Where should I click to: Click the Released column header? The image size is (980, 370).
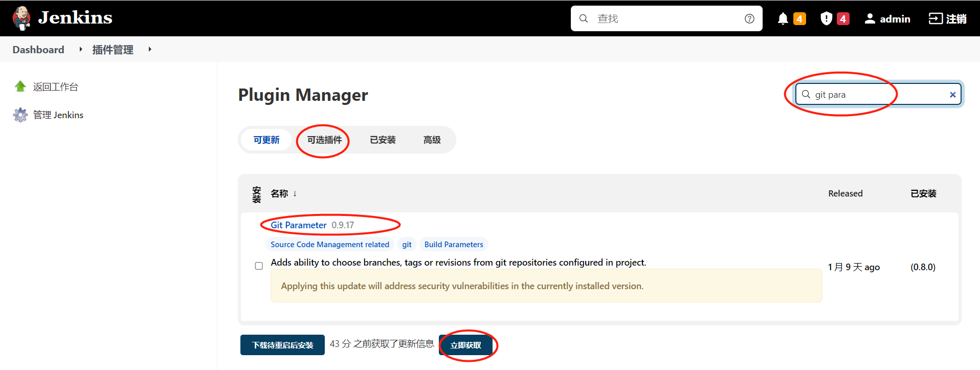pyautogui.click(x=845, y=193)
